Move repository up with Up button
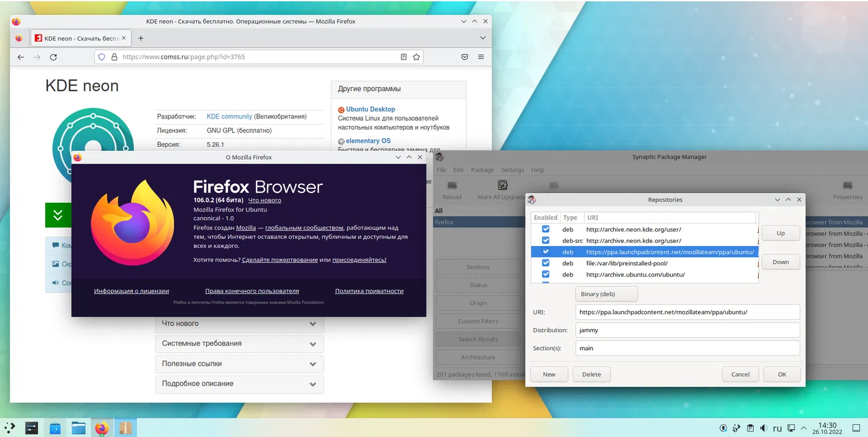868x437 pixels. click(781, 233)
